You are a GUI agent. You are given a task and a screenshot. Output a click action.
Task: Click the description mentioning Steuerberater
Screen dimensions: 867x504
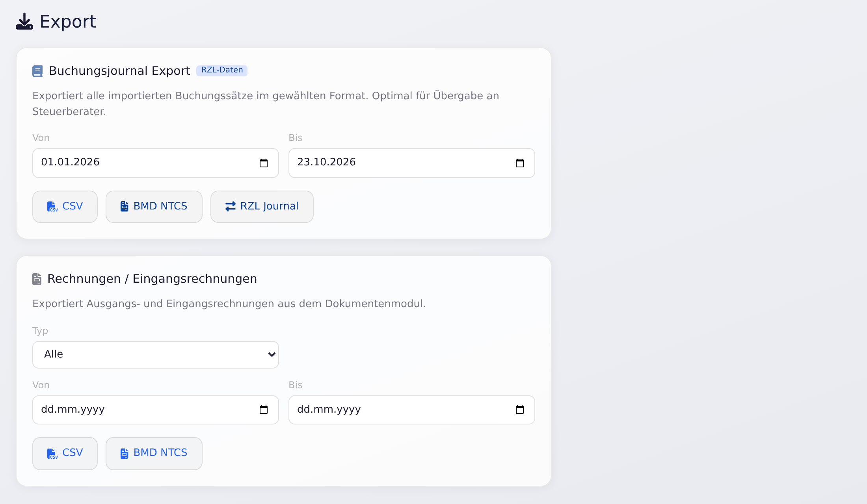(x=266, y=104)
